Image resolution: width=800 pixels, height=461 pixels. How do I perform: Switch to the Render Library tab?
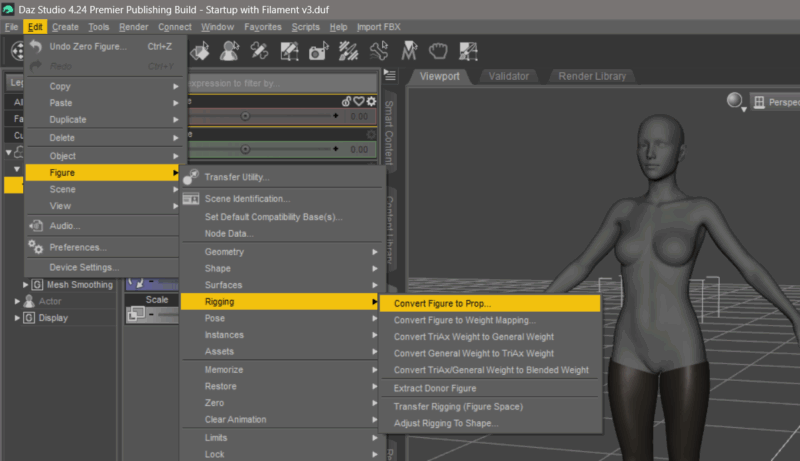pos(592,76)
